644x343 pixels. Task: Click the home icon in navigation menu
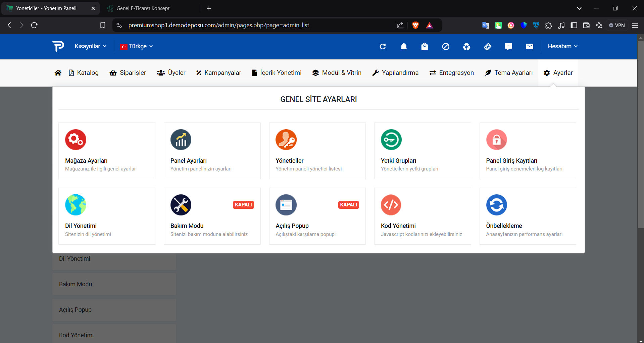coord(58,73)
